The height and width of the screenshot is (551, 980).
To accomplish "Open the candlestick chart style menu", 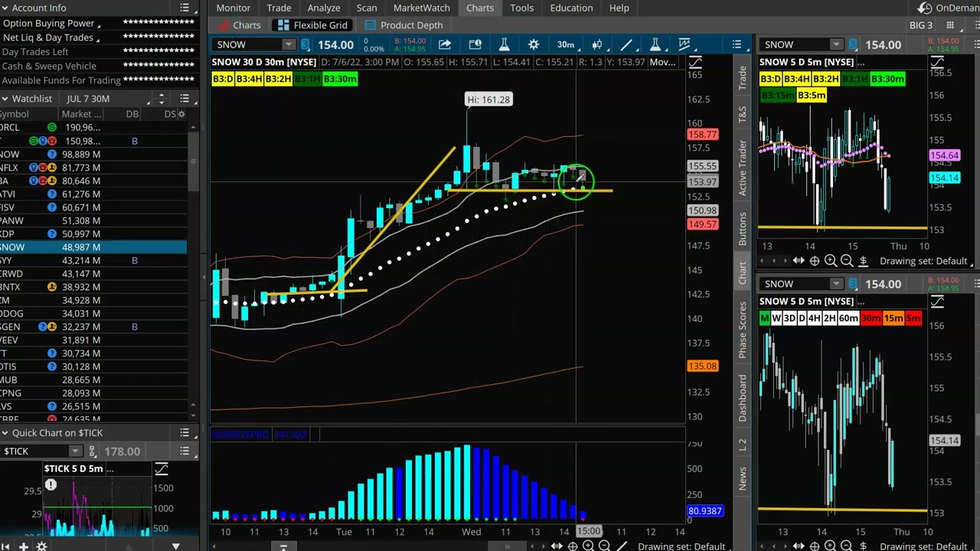I will [x=597, y=44].
